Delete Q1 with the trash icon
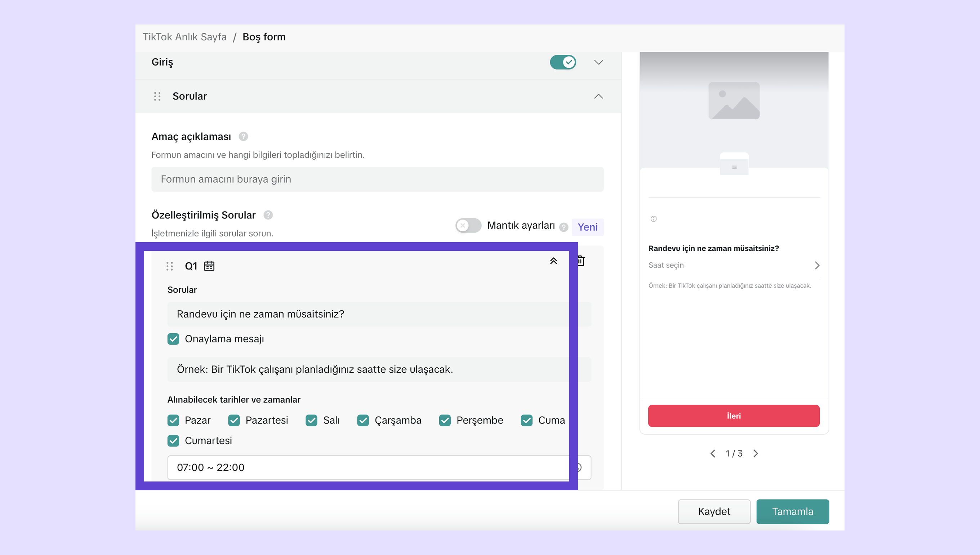980x555 pixels. [581, 261]
